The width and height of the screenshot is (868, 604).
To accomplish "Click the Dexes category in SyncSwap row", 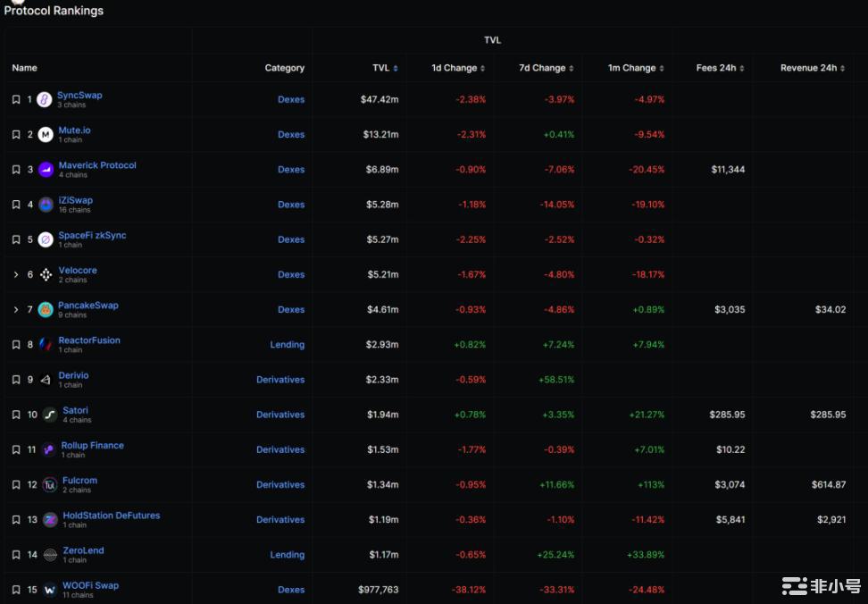I will coord(291,100).
